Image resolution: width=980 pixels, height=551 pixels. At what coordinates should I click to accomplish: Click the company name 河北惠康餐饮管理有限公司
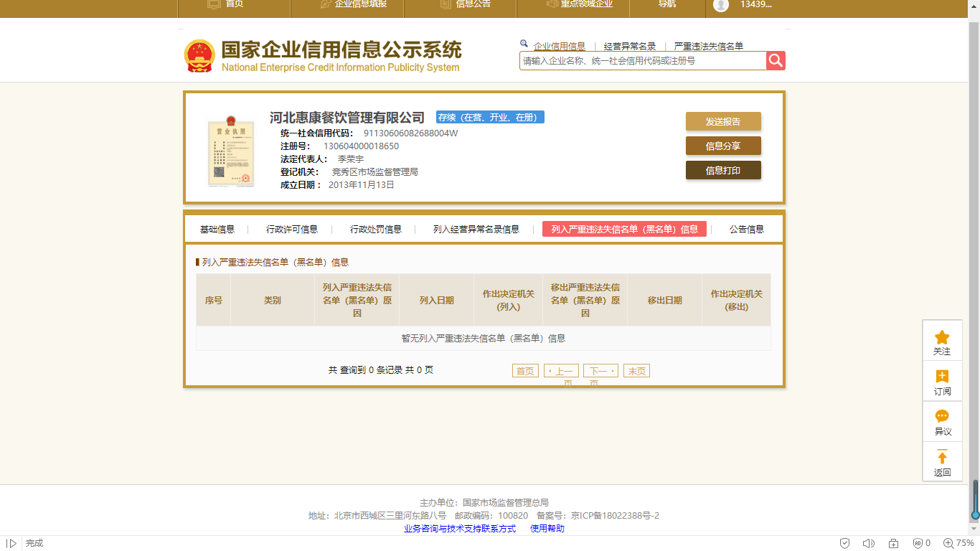(x=347, y=117)
